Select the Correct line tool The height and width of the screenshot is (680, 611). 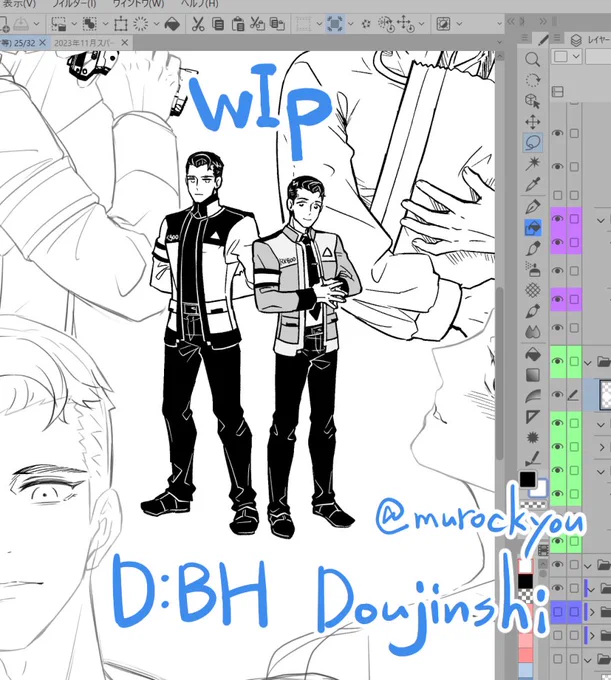coord(533,458)
